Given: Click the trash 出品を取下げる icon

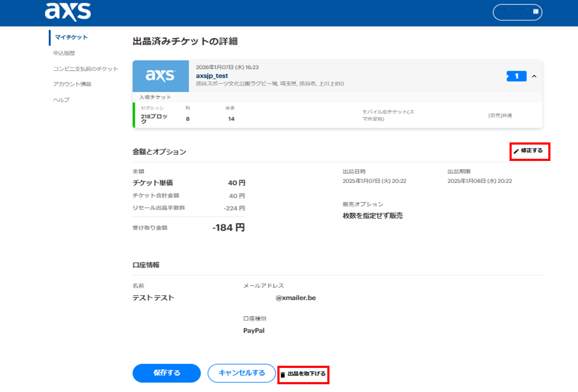Looking at the screenshot, I should pyautogui.click(x=283, y=374).
